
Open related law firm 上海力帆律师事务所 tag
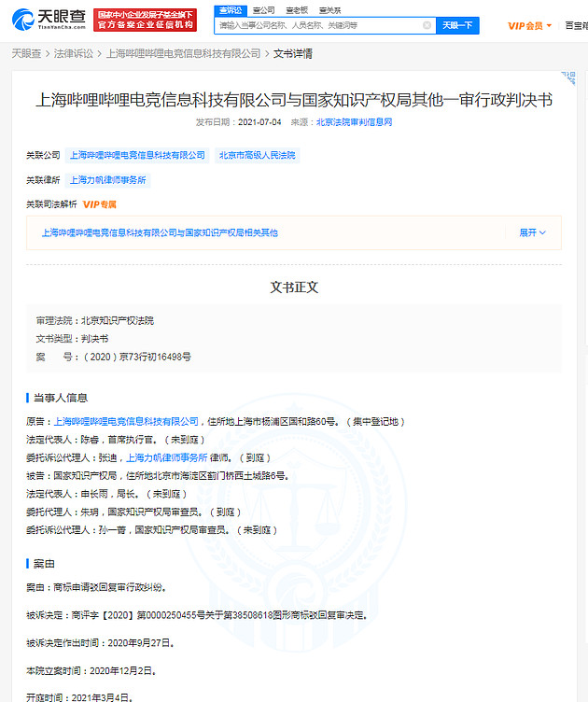tap(108, 180)
